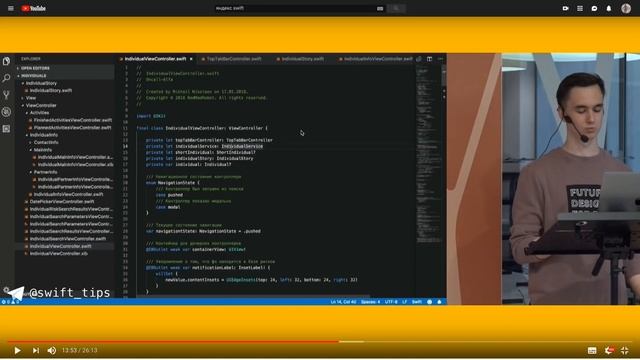This screenshot has height=360, width=640.
Task: Open the YouTube notifications bell
Action: (609, 8)
